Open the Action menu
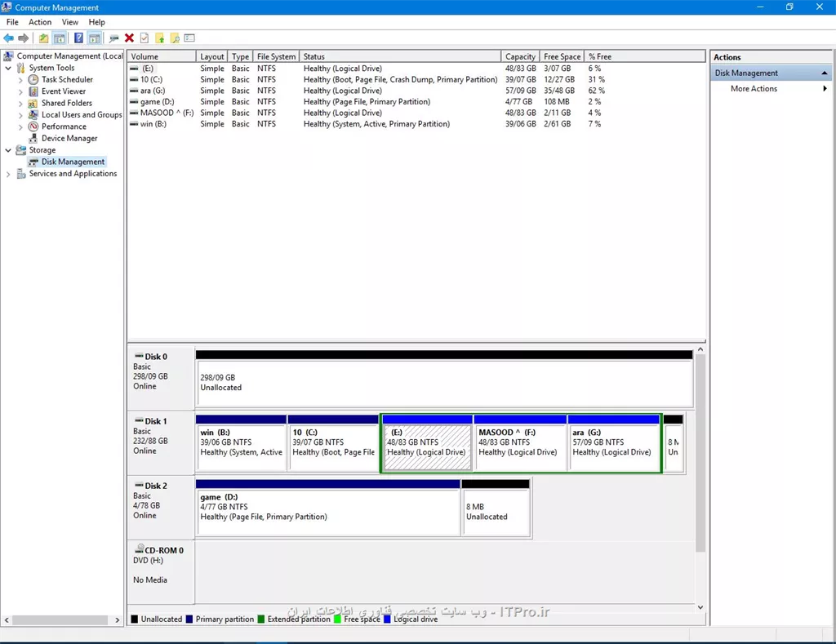Screen dimensions: 836x644 point(40,22)
